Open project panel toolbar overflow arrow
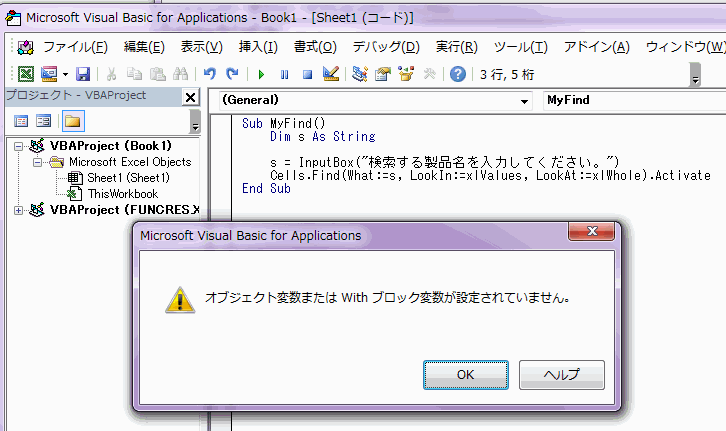Screen dimensions: 726x431 click(x=195, y=122)
